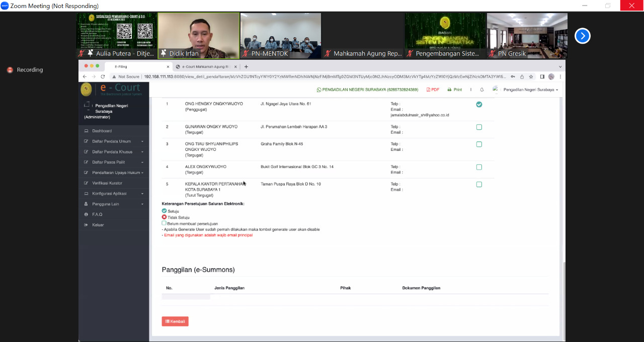The height and width of the screenshot is (342, 644).
Task: Tick checkbox for Alex Ongkywijoyo
Action: (479, 167)
